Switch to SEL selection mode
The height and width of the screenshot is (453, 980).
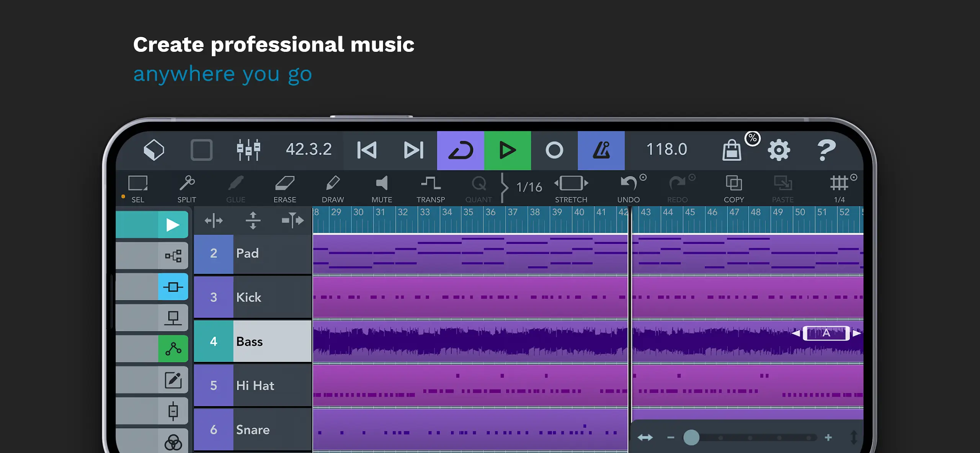(x=137, y=188)
